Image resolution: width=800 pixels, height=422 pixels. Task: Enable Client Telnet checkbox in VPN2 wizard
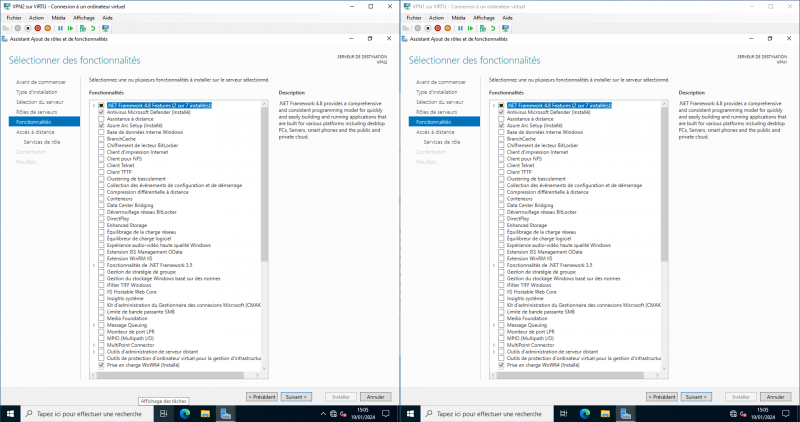click(101, 165)
